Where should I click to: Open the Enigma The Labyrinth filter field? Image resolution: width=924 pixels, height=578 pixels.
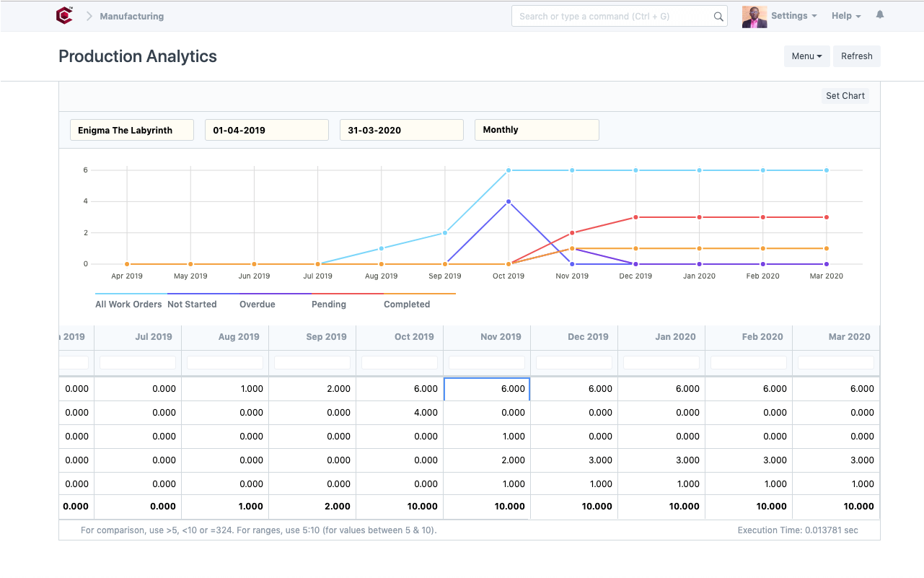(x=131, y=130)
